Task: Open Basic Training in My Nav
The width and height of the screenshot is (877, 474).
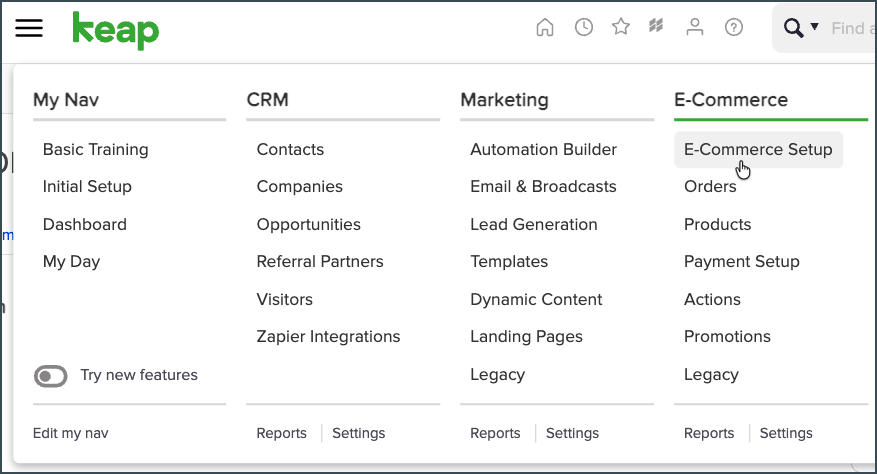Action: [96, 149]
